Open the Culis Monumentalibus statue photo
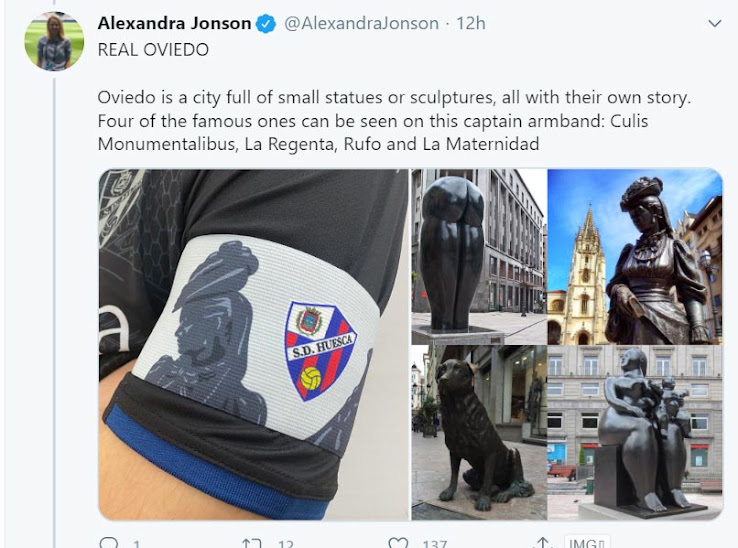Image resolution: width=738 pixels, height=548 pixels. [x=479, y=257]
